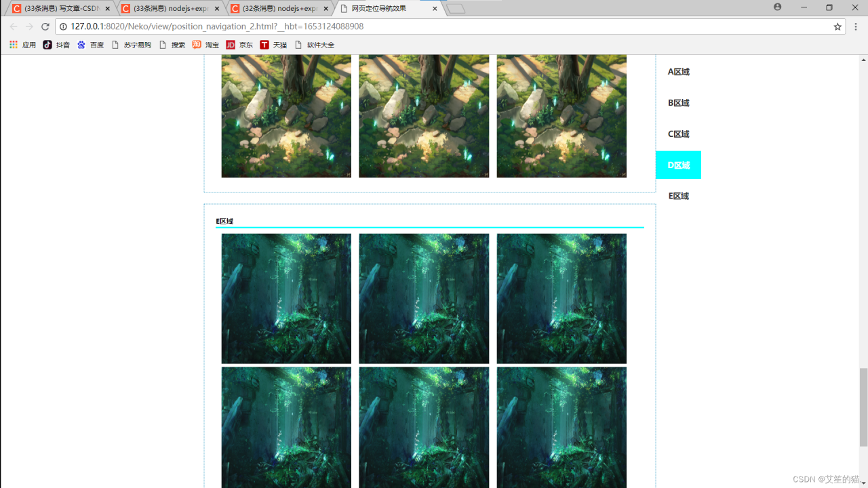Open the middle image in E区域's second row
Image resolution: width=868 pixels, height=488 pixels.
pos(424,428)
